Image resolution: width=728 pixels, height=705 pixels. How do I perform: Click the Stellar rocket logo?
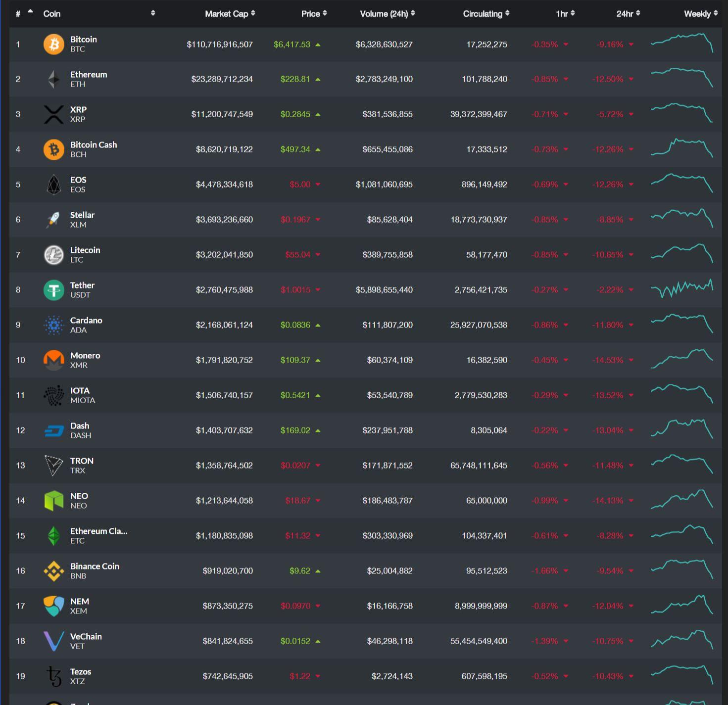54,220
